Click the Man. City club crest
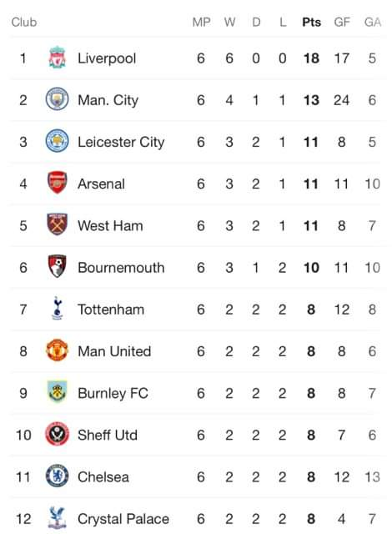This screenshot has height=534, width=392. (x=58, y=99)
